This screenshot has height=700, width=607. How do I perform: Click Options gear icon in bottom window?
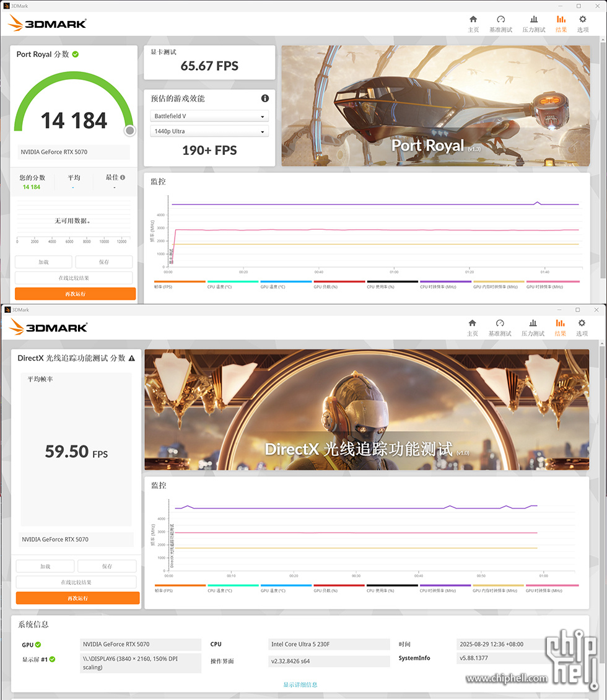coord(582,323)
